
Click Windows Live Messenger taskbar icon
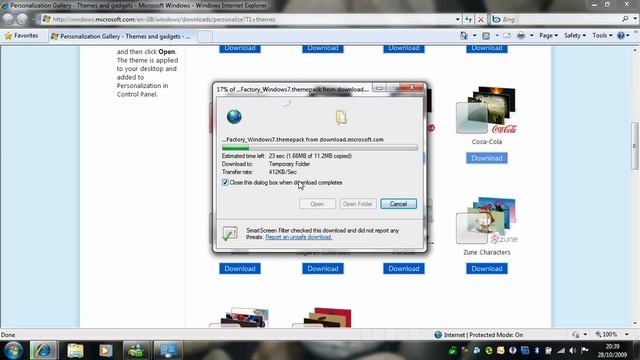pyautogui.click(x=136, y=351)
